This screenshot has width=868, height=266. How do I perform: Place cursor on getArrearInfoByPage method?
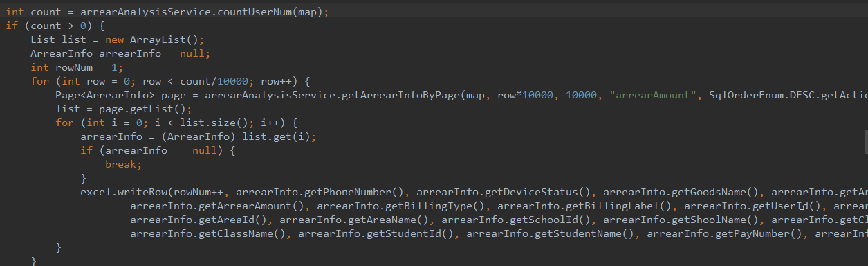click(x=401, y=95)
